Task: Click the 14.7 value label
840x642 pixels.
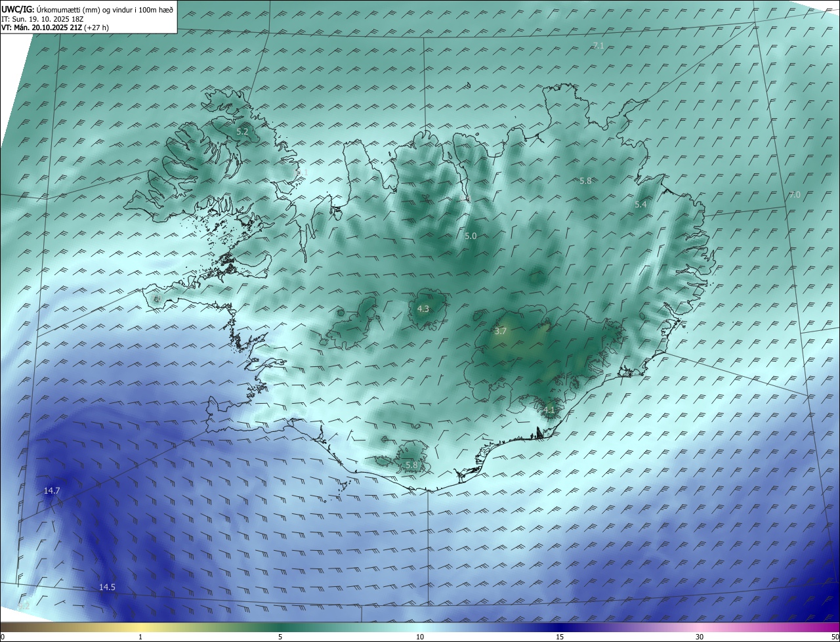Action: tap(52, 491)
